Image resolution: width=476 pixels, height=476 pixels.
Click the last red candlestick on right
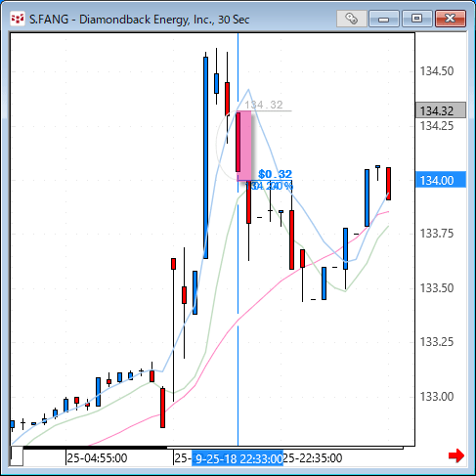point(389,184)
